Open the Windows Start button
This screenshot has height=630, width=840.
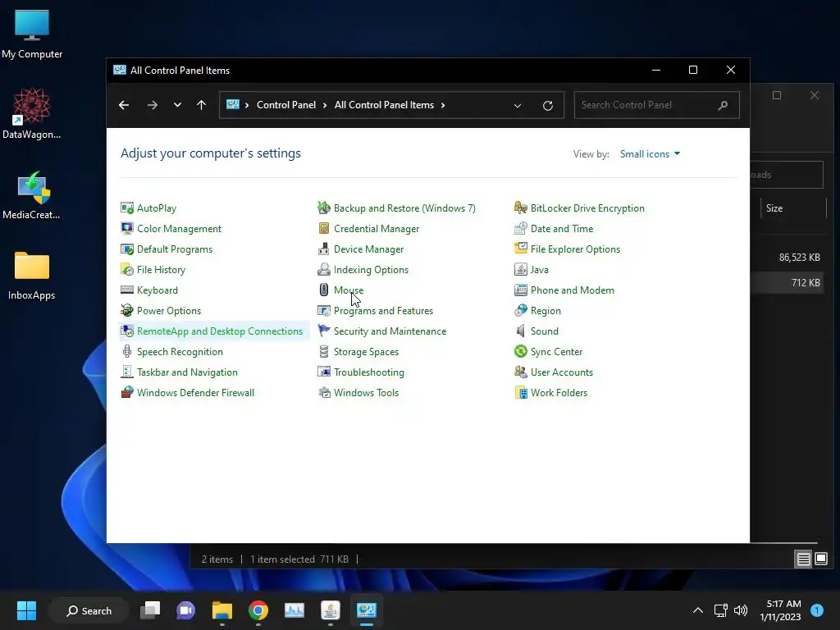coord(26,610)
